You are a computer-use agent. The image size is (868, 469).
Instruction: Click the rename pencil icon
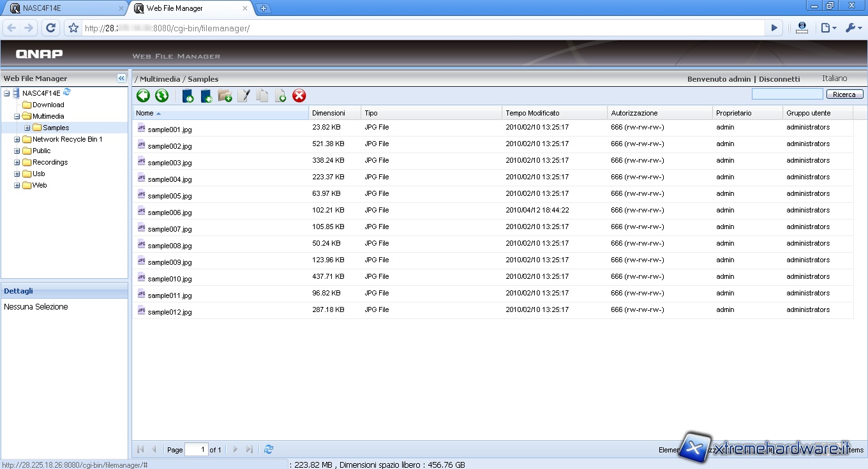click(243, 96)
